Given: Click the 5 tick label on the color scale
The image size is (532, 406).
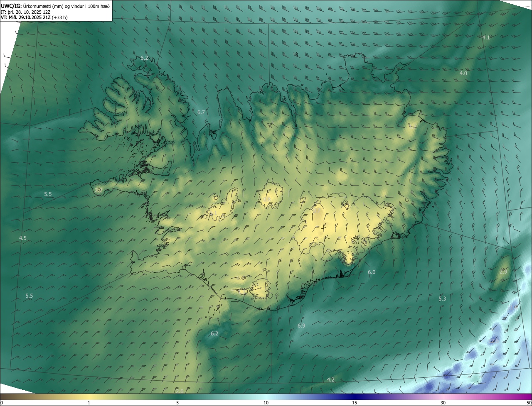Looking at the screenshot, I should pos(177,403).
